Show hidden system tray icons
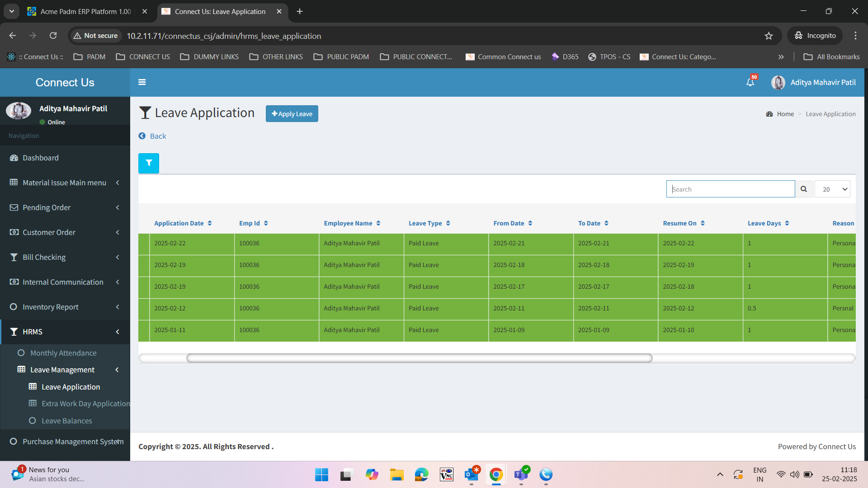Viewport: 868px width, 488px height. (x=720, y=474)
